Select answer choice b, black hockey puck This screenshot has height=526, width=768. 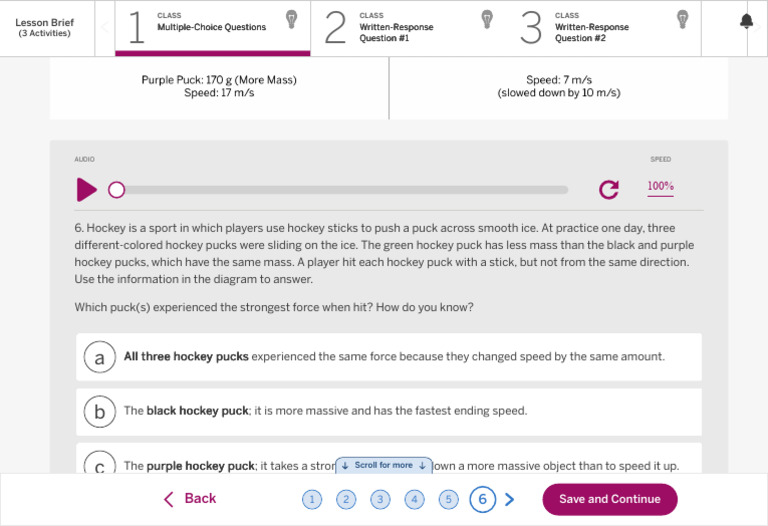pos(389,412)
